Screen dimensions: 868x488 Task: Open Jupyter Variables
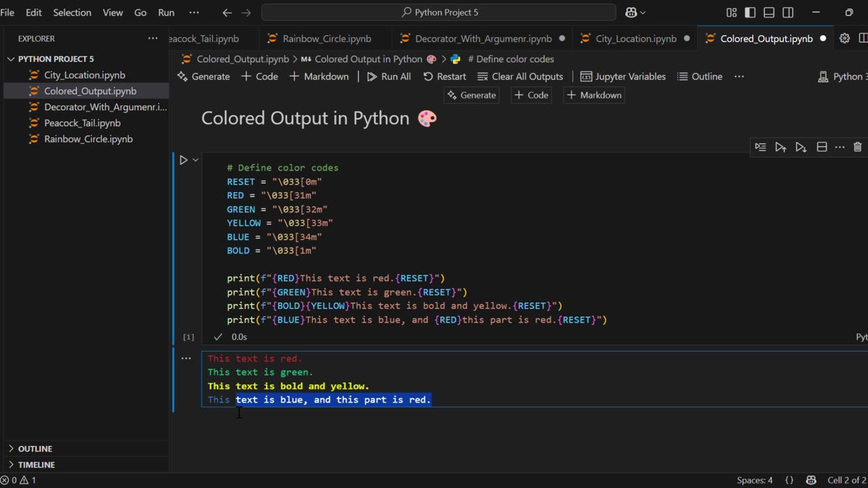[623, 77]
